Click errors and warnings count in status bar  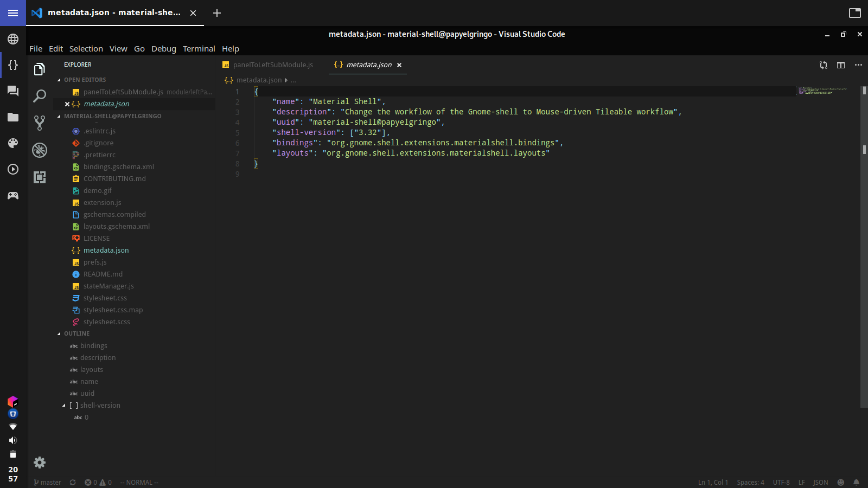(x=98, y=482)
